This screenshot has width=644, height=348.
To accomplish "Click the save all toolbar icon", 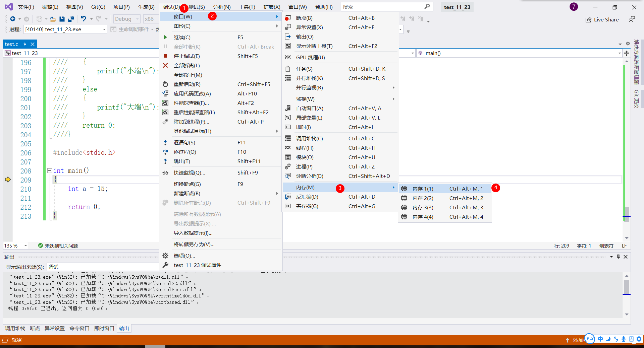I will [x=71, y=19].
